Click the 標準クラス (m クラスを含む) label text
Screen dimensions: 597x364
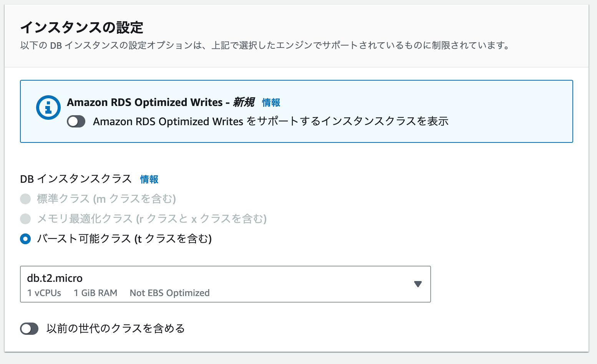(106, 199)
